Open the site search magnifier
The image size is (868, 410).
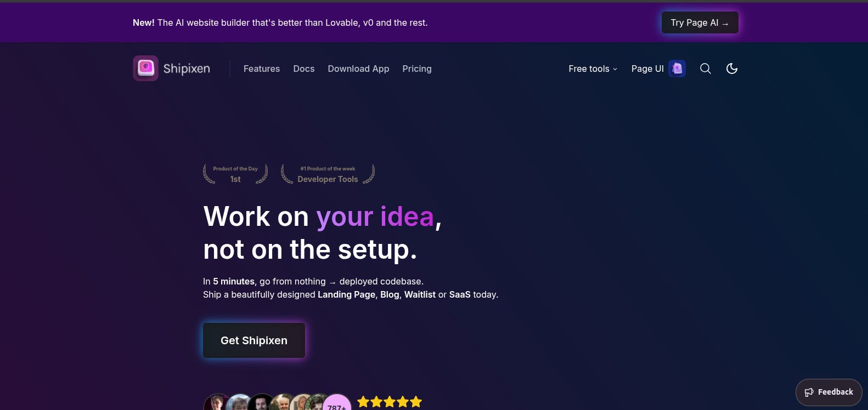pyautogui.click(x=706, y=69)
